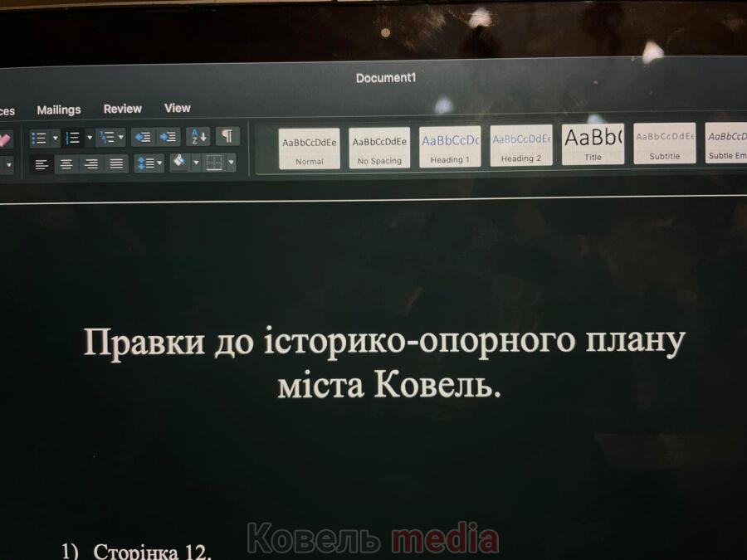Open multilevel list dropdown

point(111,138)
